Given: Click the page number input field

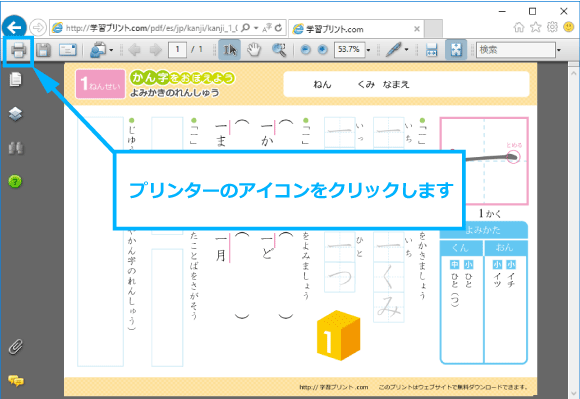Looking at the screenshot, I should tap(178, 50).
